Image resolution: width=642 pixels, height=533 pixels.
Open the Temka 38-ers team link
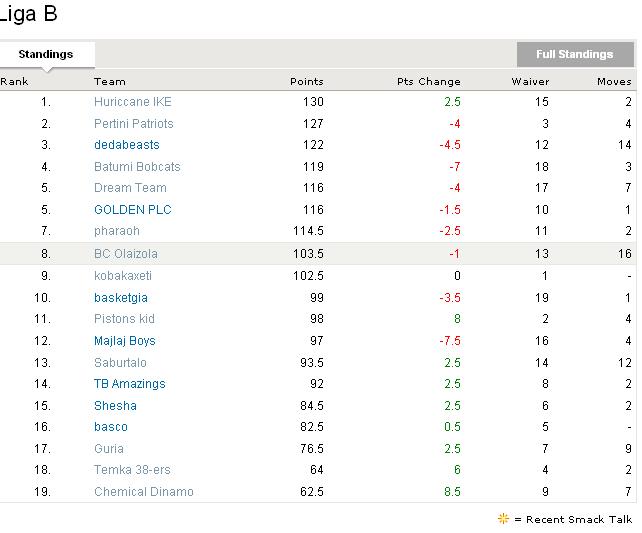point(130,470)
